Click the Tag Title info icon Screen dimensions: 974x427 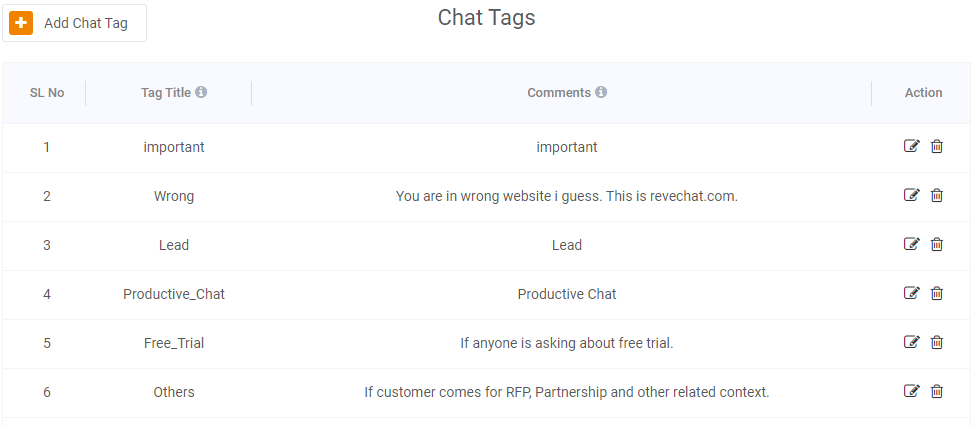pyautogui.click(x=201, y=92)
